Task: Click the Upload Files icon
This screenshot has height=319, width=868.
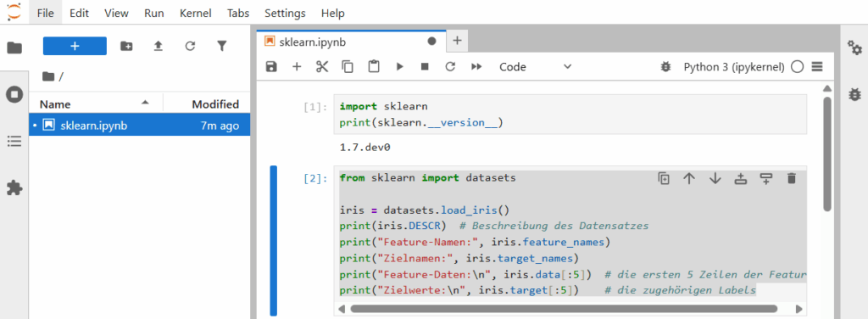Action: pyautogui.click(x=159, y=47)
